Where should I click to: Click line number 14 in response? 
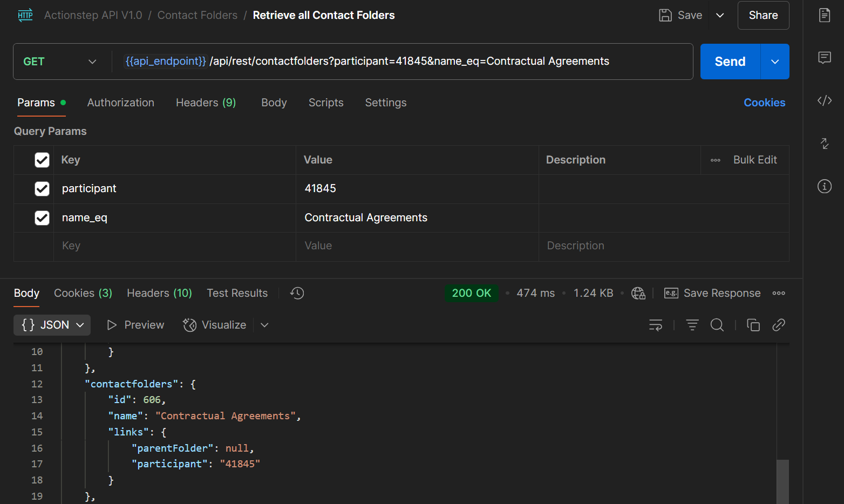pos(37,416)
